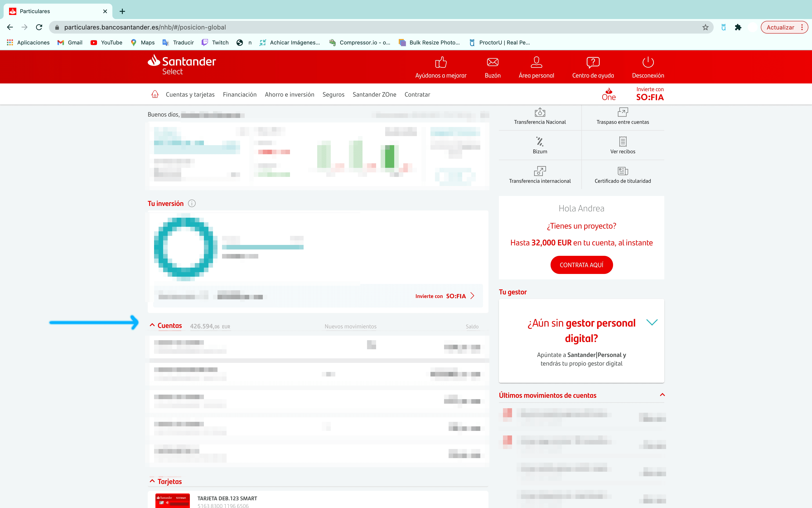812x508 pixels.
Task: Open YouTube bookmark
Action: (x=106, y=42)
